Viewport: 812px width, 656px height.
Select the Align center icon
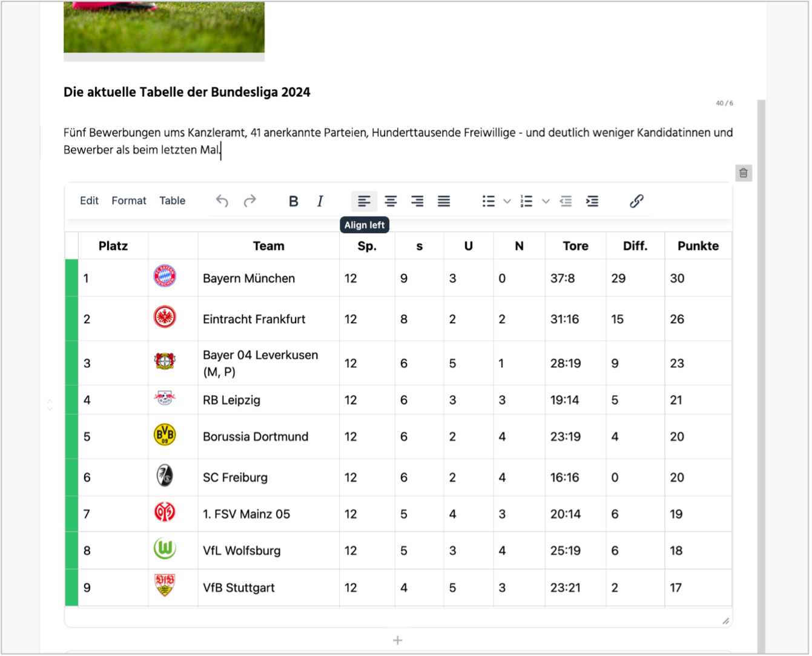(x=391, y=201)
